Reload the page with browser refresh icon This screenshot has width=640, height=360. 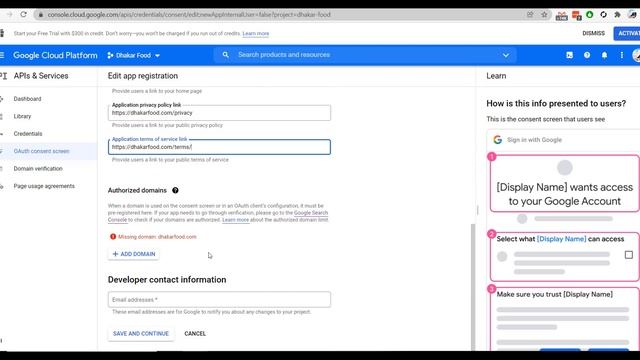24,14
